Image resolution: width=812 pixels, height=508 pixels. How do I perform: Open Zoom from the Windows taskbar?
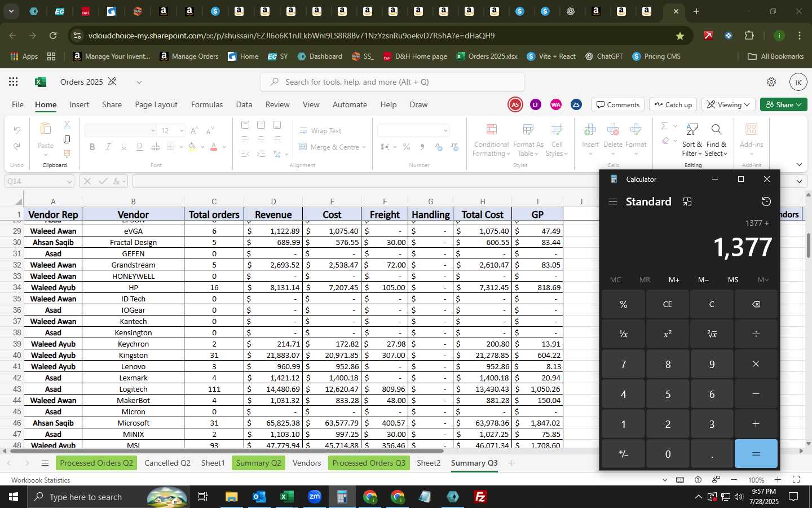click(x=315, y=497)
